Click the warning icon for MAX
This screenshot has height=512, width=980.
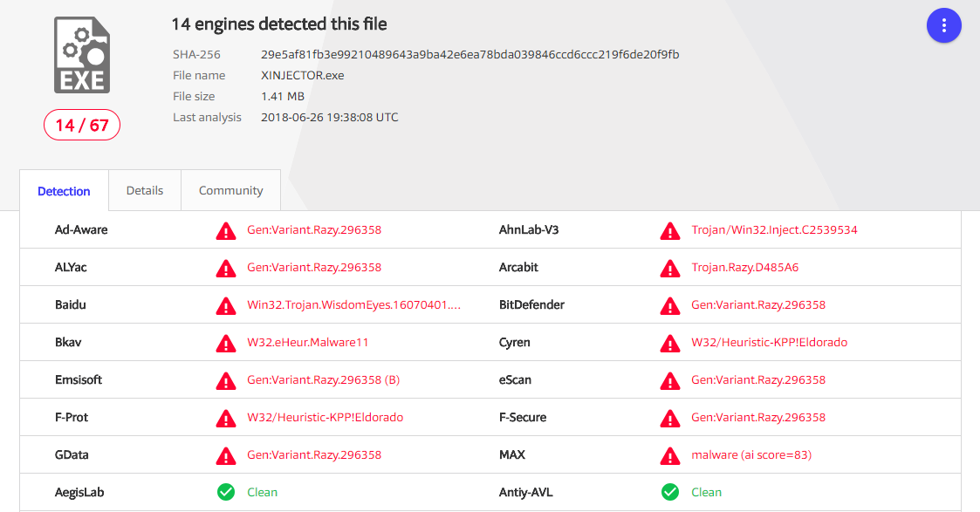point(670,456)
